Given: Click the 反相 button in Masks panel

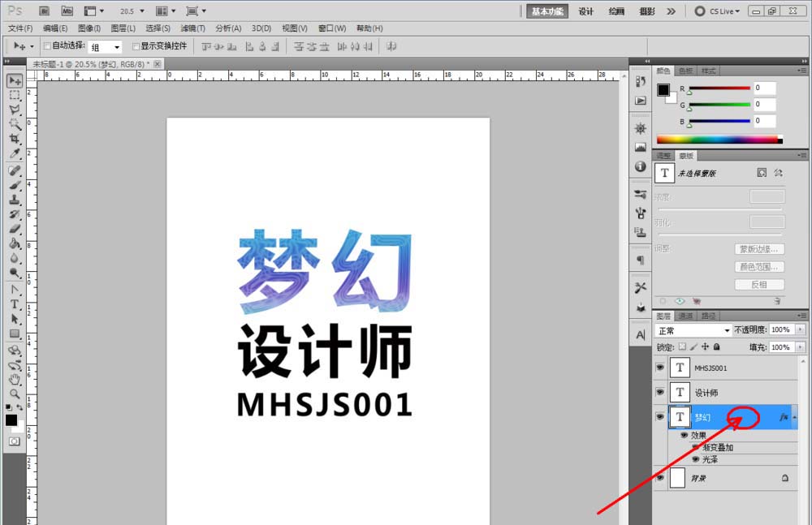Looking at the screenshot, I should pyautogui.click(x=759, y=285).
